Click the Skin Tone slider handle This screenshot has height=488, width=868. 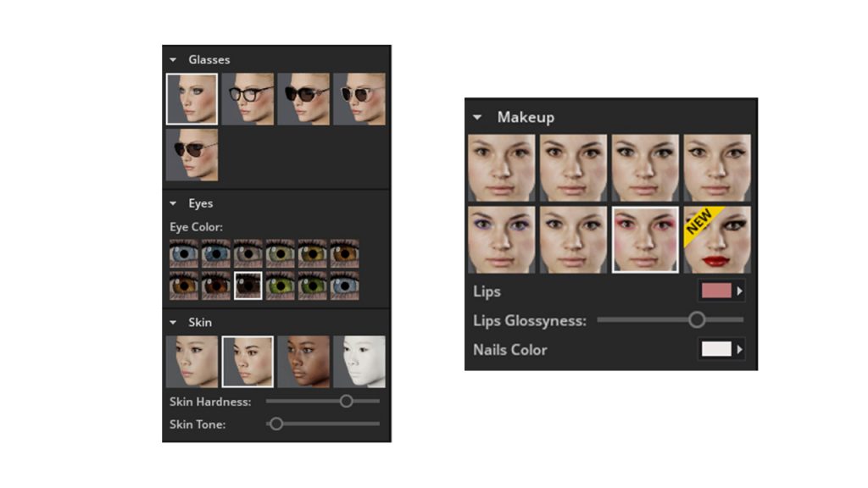click(276, 424)
